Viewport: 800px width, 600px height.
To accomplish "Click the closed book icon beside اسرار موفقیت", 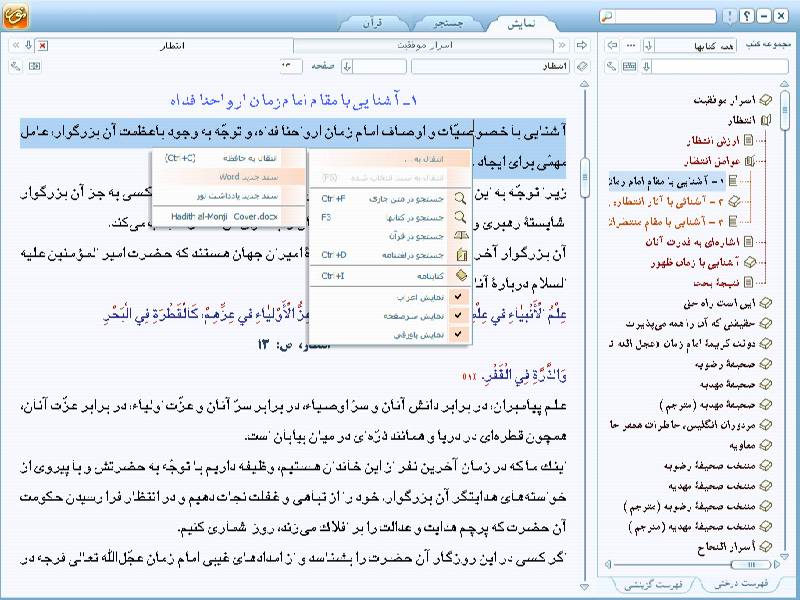I will (765, 100).
